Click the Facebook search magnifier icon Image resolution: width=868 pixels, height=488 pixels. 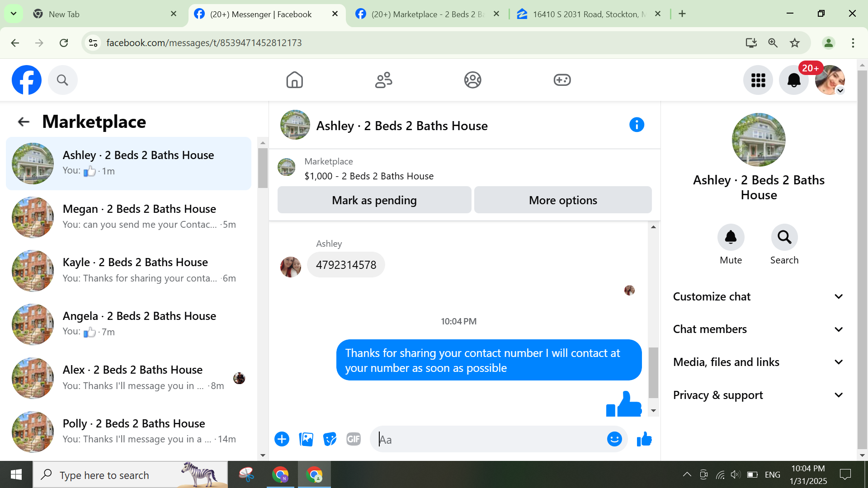(x=62, y=80)
